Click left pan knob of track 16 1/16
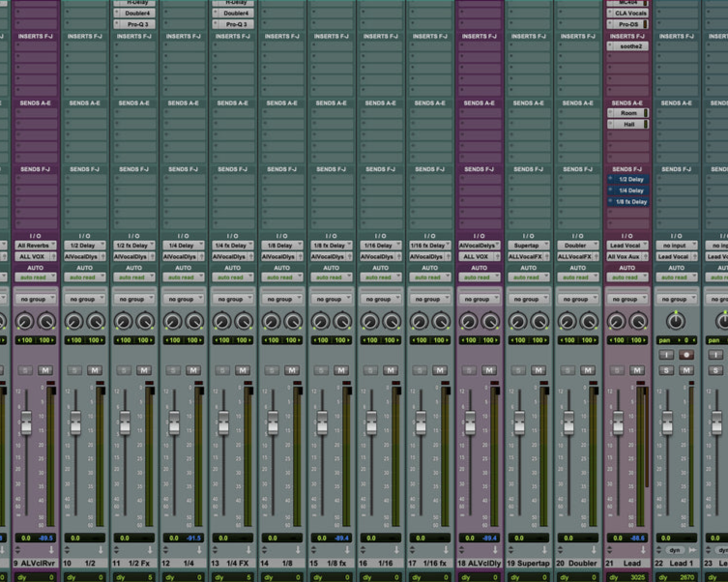Image resolution: width=728 pixels, height=582 pixels. click(370, 321)
